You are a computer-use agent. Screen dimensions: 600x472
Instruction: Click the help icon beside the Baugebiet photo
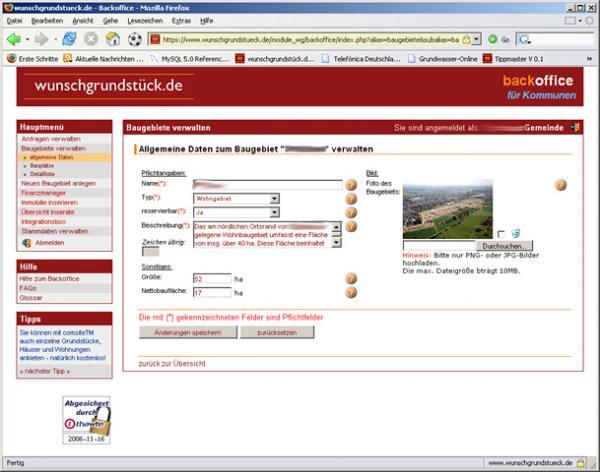click(x=560, y=185)
